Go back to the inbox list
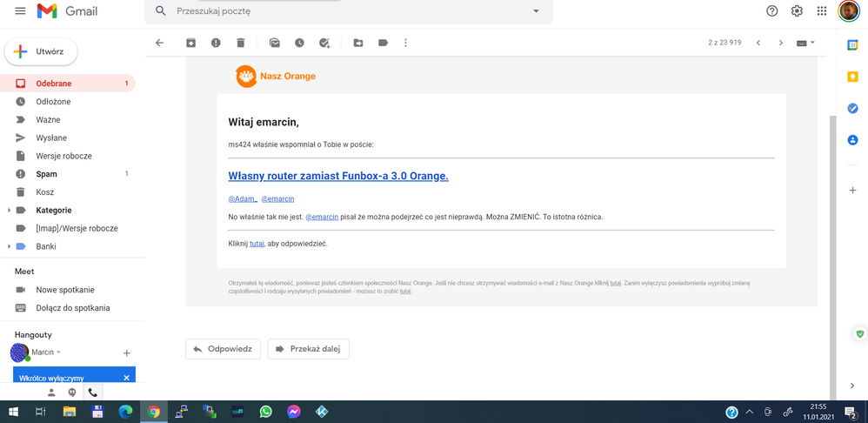Screen dimensions: 868x423 tap(159, 43)
